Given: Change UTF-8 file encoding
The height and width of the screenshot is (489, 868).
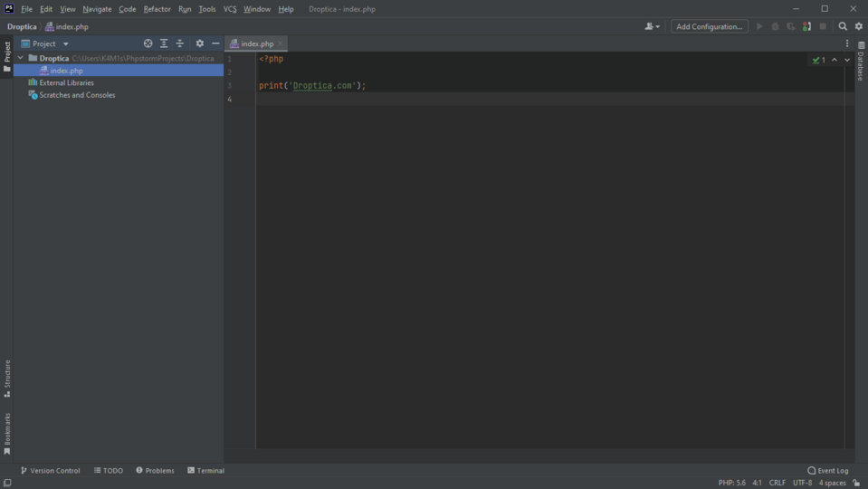Looking at the screenshot, I should pos(802,483).
